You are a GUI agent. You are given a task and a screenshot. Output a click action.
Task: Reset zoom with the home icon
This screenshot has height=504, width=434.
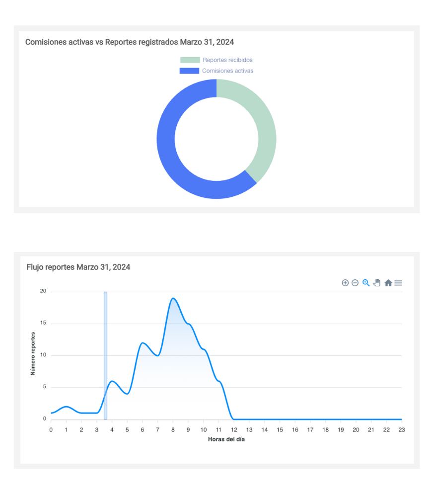[388, 283]
